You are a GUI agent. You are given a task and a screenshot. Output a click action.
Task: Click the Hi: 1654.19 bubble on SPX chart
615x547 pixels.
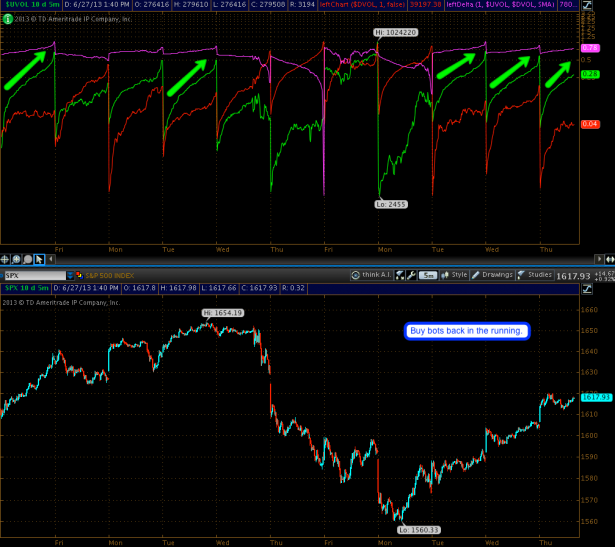coord(223,313)
